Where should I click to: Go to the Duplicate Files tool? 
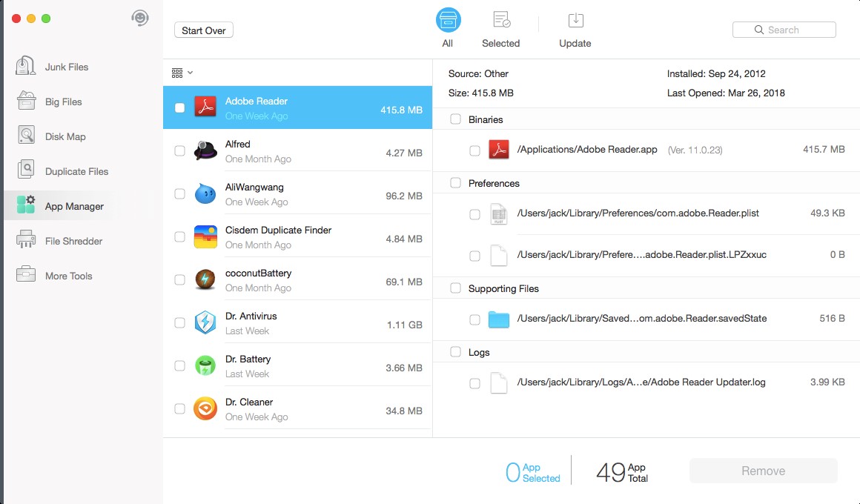coord(26,171)
